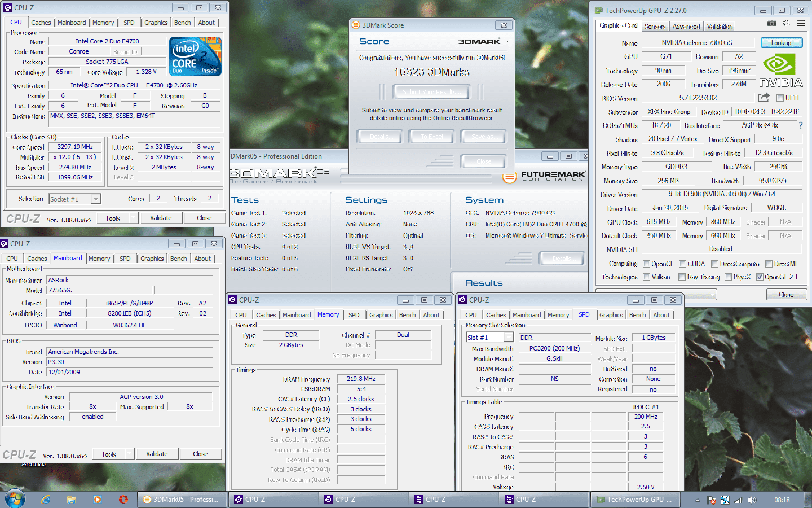Click the BIOS Version field in GPU-Z
Image resolution: width=812 pixels, height=508 pixels.
pos(698,98)
